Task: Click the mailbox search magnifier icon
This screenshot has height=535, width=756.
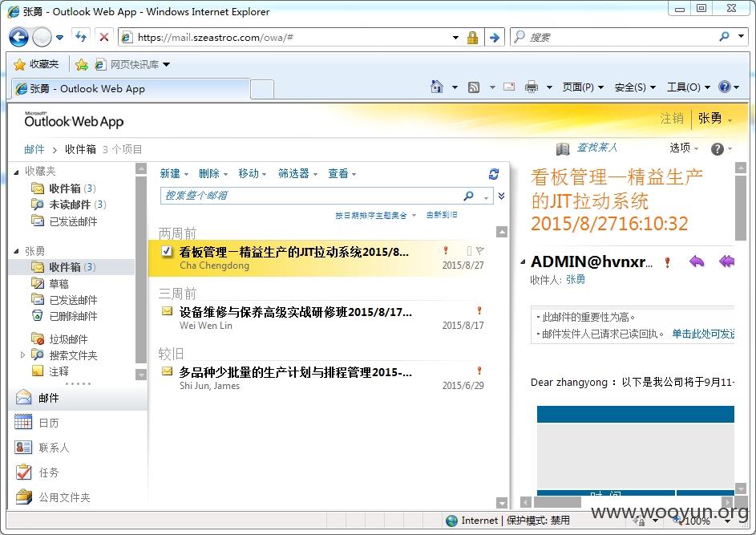Action: pyautogui.click(x=469, y=196)
